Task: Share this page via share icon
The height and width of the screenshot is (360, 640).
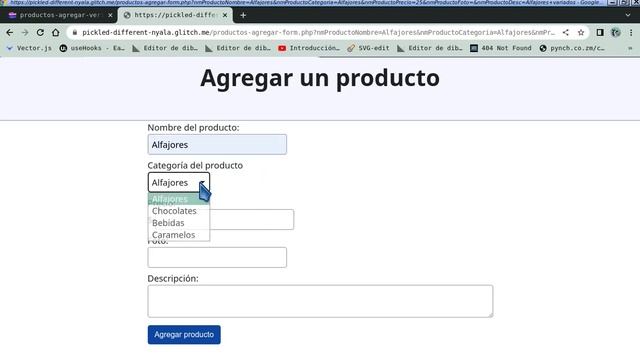Action: [x=566, y=32]
